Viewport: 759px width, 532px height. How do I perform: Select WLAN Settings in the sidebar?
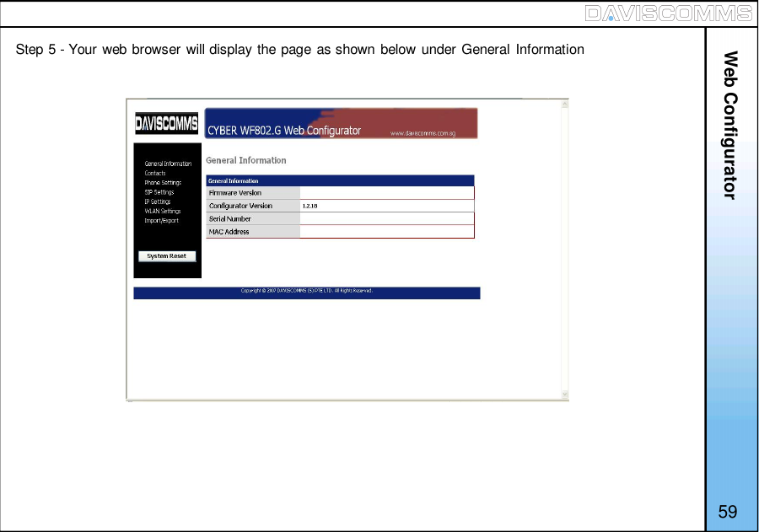click(161, 211)
